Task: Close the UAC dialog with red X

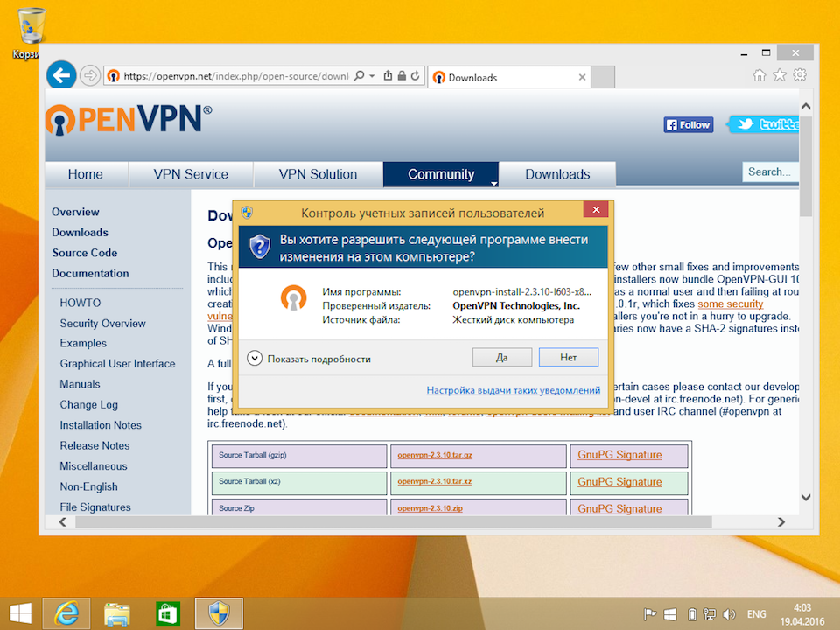Action: tap(596, 209)
